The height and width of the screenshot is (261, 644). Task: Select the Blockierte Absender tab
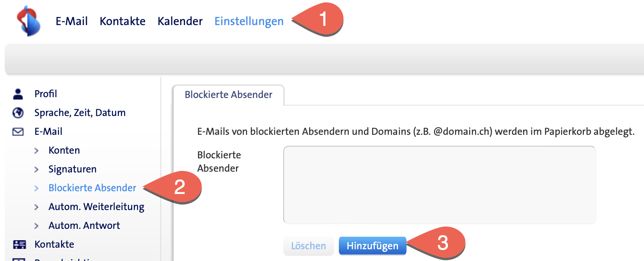click(228, 95)
